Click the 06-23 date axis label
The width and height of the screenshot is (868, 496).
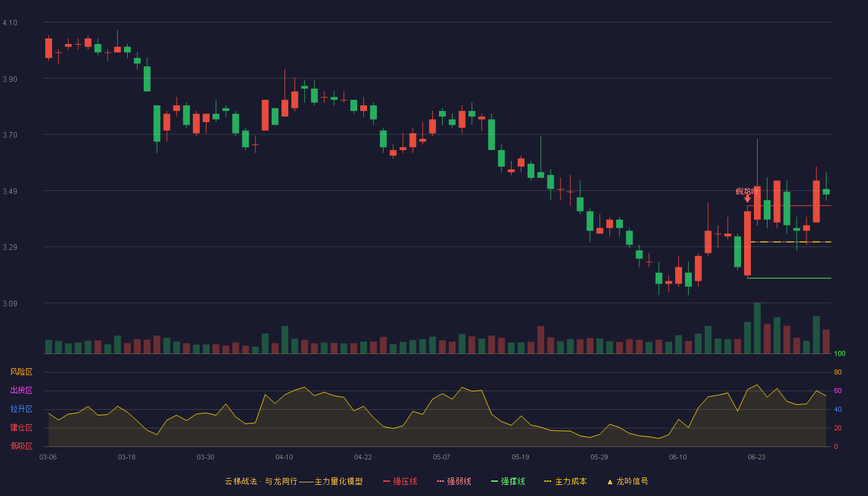pos(756,457)
